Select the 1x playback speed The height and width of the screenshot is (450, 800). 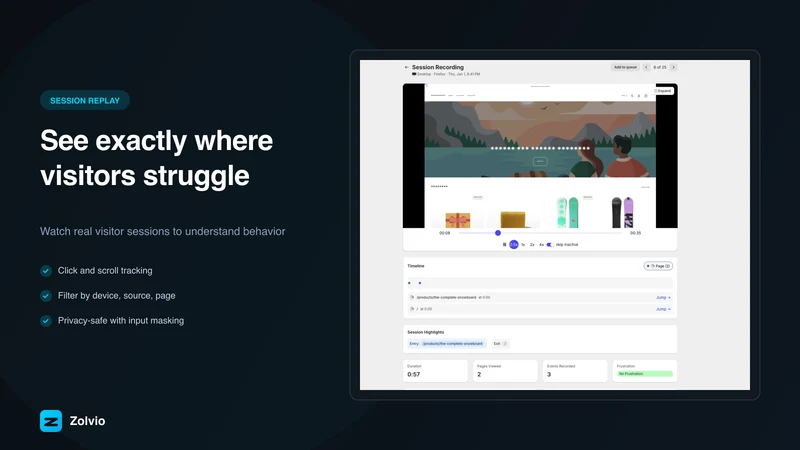coord(523,245)
